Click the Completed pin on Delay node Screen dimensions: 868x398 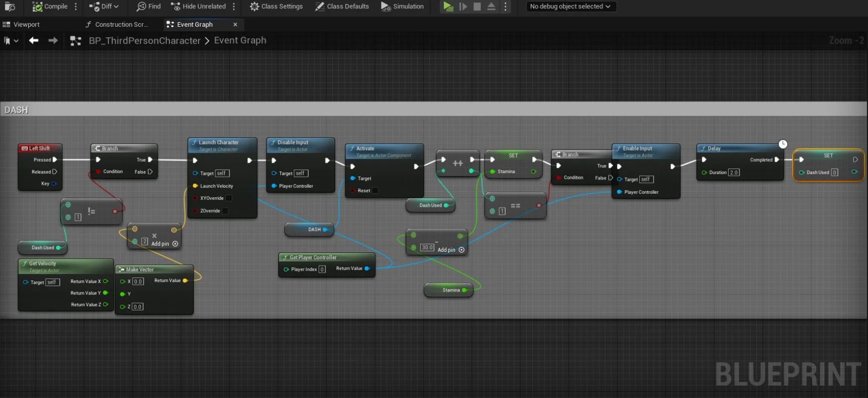[777, 160]
